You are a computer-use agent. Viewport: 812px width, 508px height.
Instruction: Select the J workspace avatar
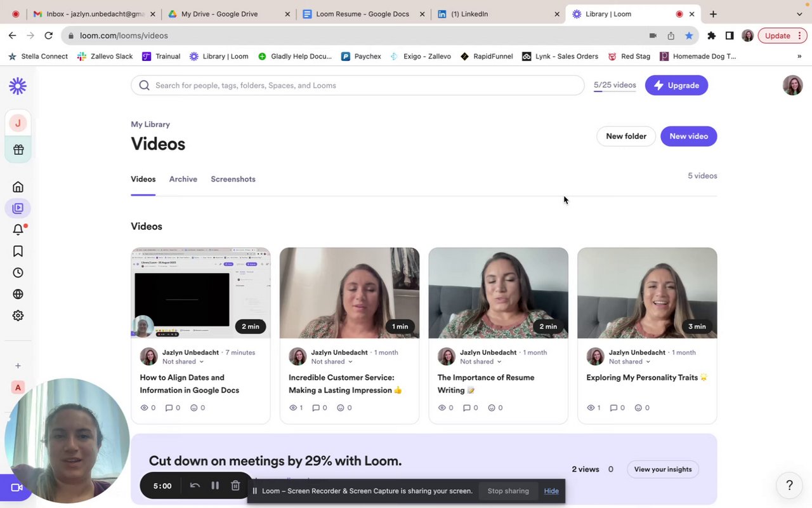(x=18, y=123)
